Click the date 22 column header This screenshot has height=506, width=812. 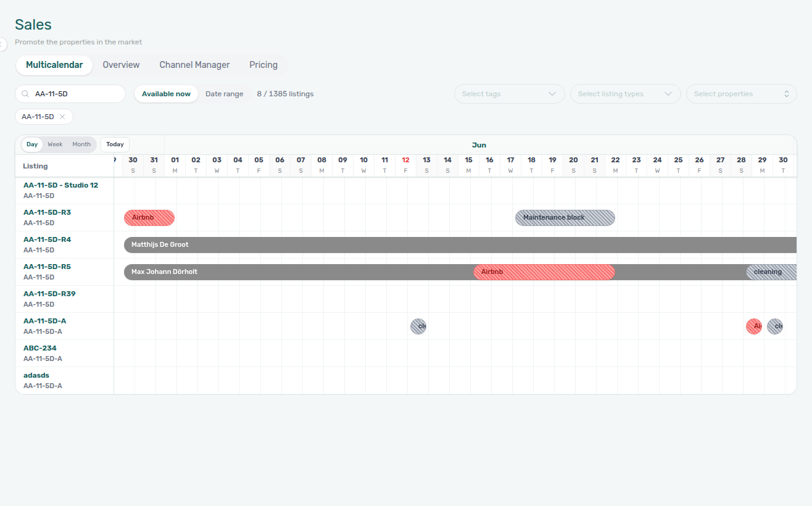tap(615, 164)
